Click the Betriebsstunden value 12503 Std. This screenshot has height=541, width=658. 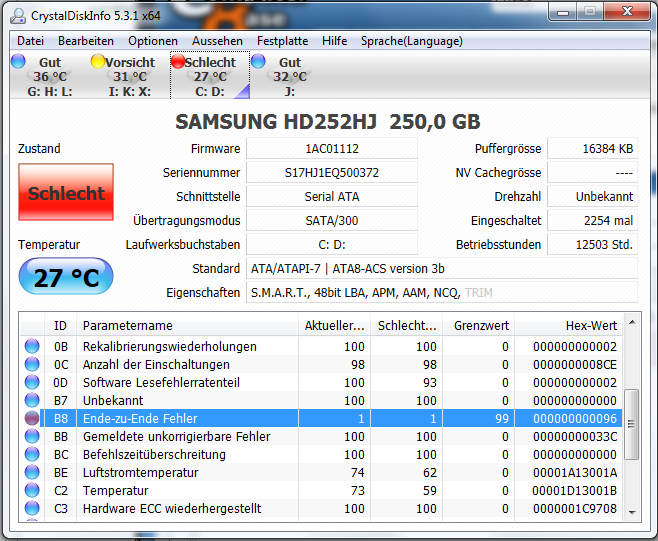tap(593, 244)
